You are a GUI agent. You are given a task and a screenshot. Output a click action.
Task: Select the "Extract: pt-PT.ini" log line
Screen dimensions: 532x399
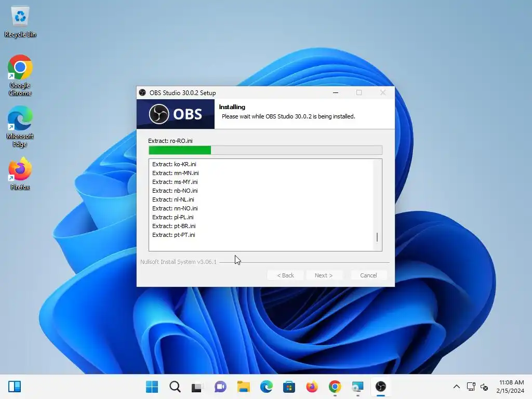(x=174, y=235)
